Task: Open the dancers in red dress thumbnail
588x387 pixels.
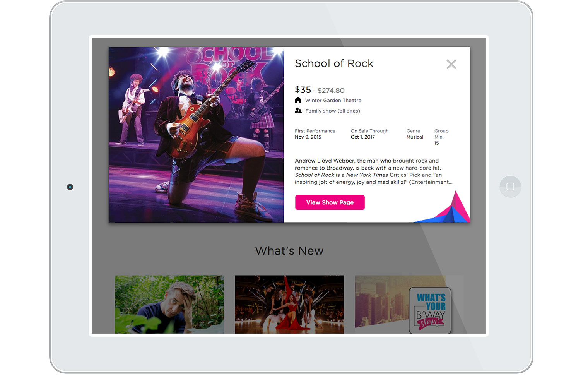Action: pyautogui.click(x=289, y=304)
